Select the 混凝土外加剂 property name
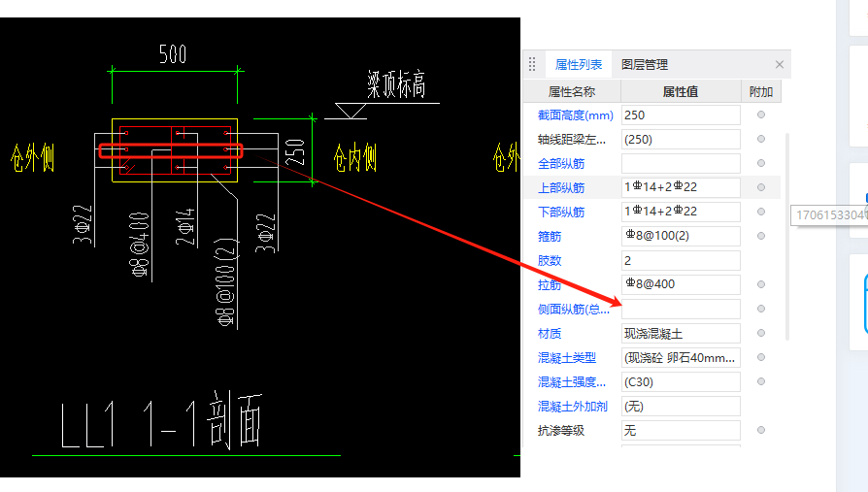Screen dimensions: 868x492 (x=573, y=407)
